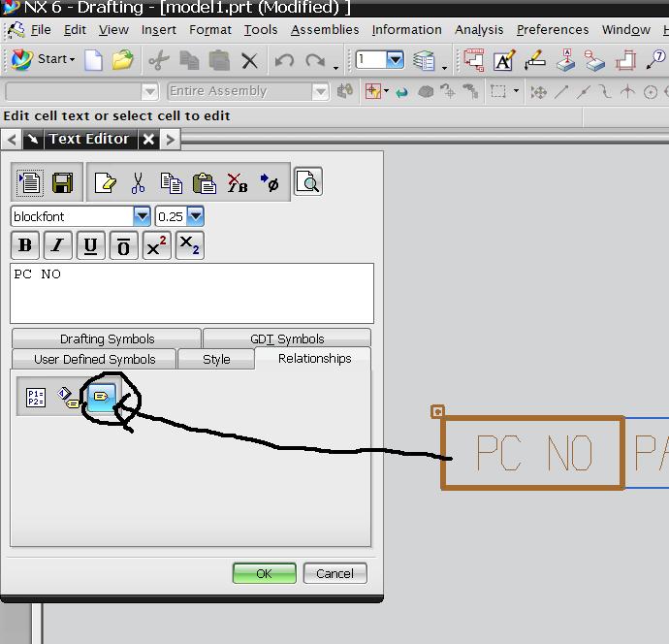Redo the last action
669x644 pixels.
coord(315,60)
